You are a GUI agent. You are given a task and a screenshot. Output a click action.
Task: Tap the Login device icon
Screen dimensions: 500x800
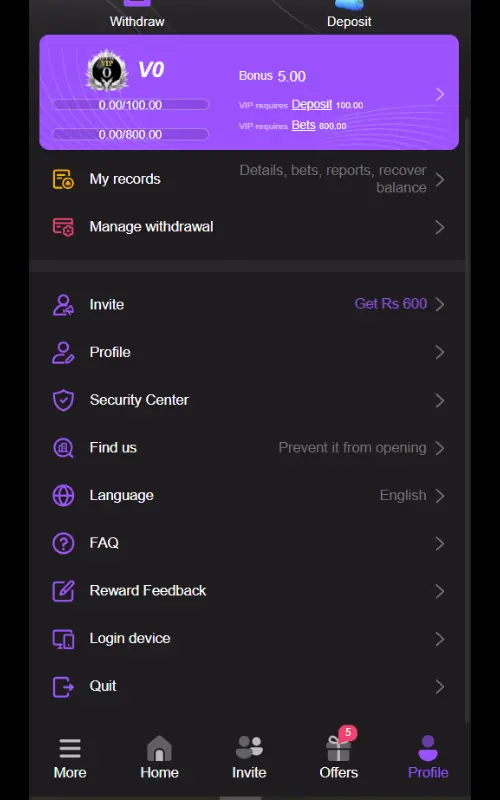(63, 639)
